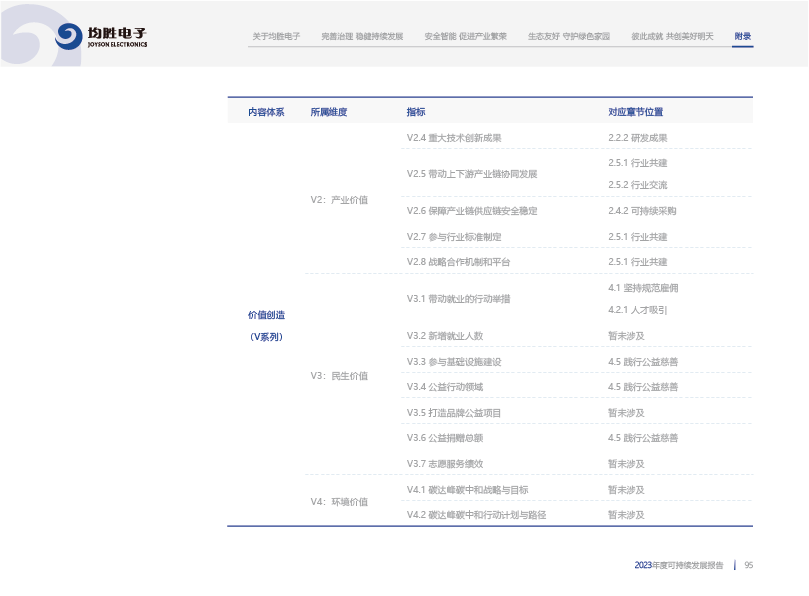Click the 对应章节位置 column header
This screenshot has width=809, height=596.
635,112
